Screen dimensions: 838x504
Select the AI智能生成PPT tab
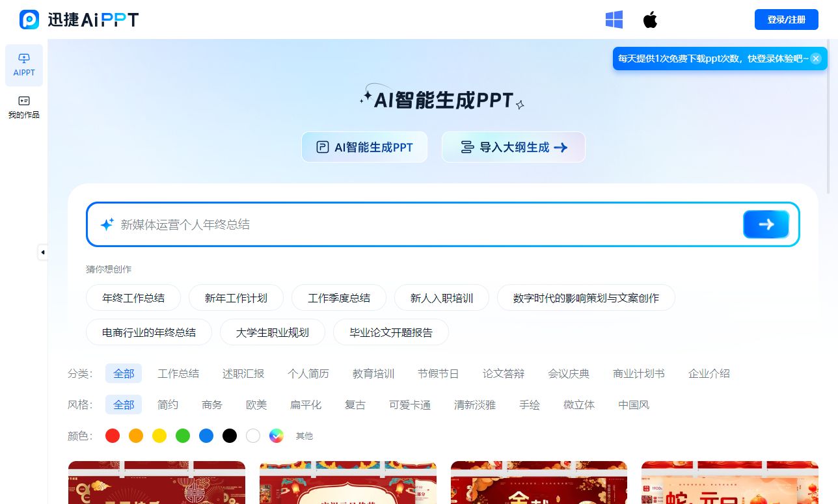pos(364,147)
